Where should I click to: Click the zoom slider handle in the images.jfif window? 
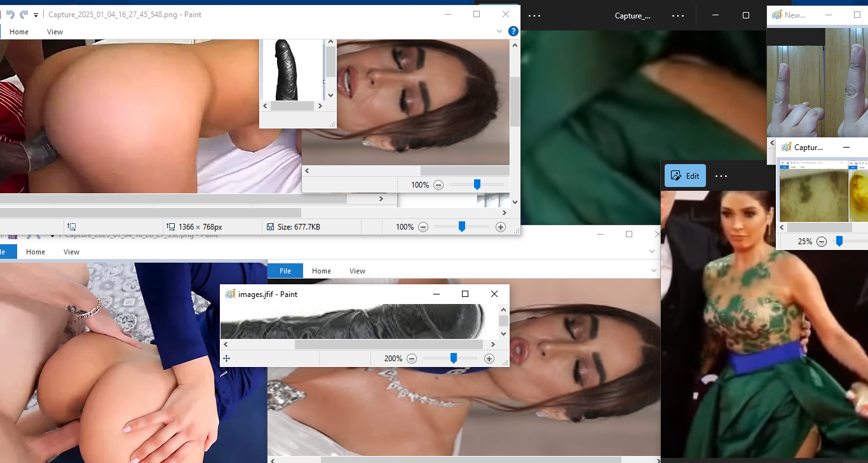453,359
